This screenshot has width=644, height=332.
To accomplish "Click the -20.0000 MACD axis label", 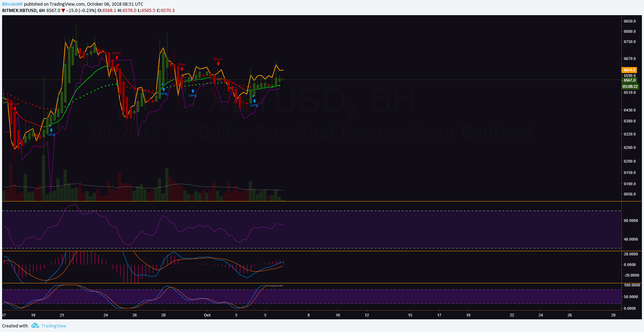I will [x=631, y=275].
